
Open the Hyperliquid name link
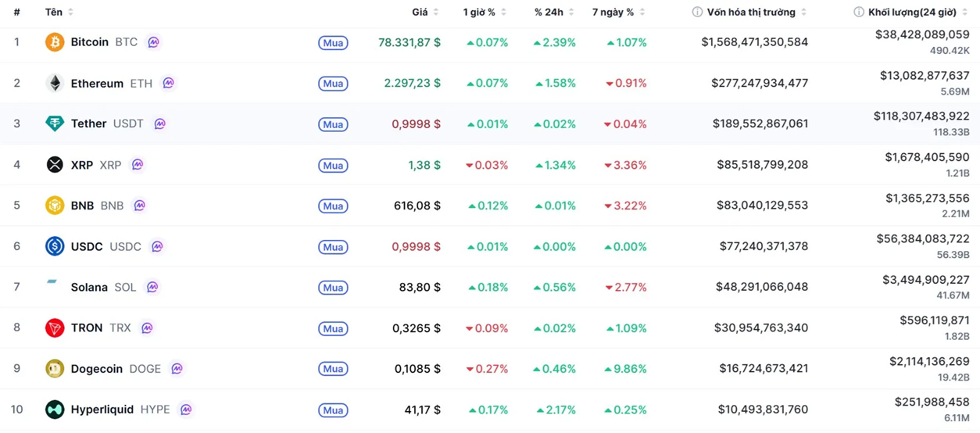click(102, 410)
